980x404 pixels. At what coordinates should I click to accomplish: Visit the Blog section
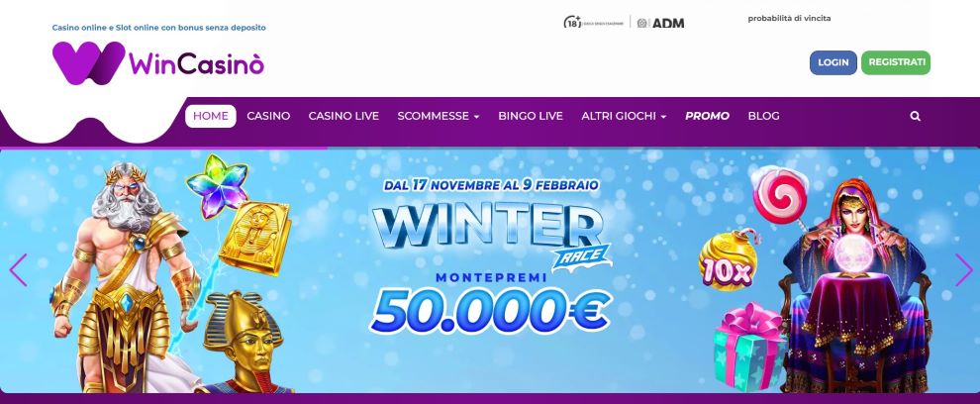tap(764, 116)
